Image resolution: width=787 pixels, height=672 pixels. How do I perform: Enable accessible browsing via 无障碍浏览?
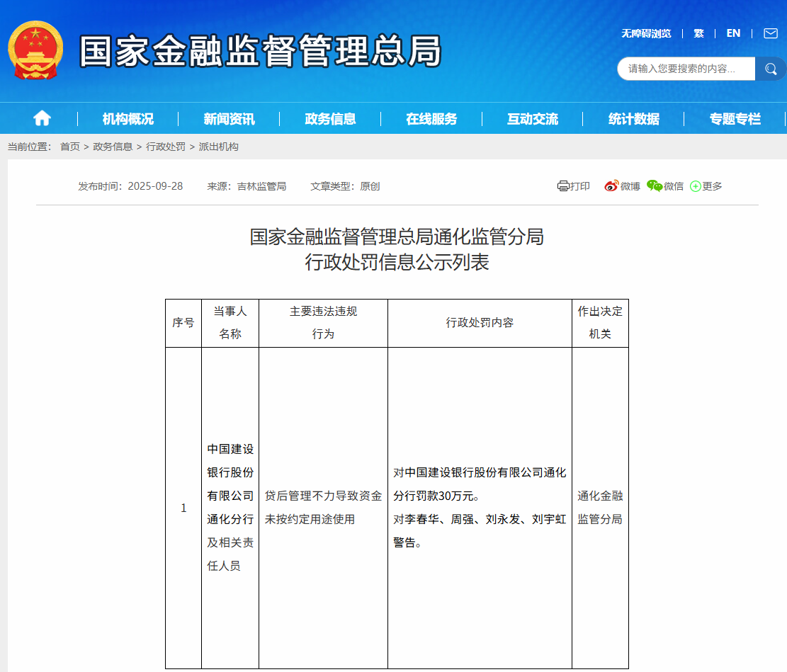[x=645, y=33]
